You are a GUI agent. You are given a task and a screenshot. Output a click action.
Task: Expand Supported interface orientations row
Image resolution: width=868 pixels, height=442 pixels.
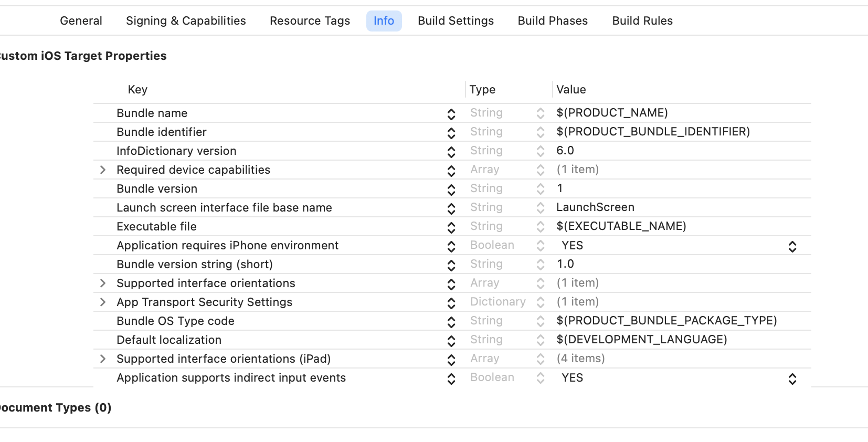(x=103, y=283)
